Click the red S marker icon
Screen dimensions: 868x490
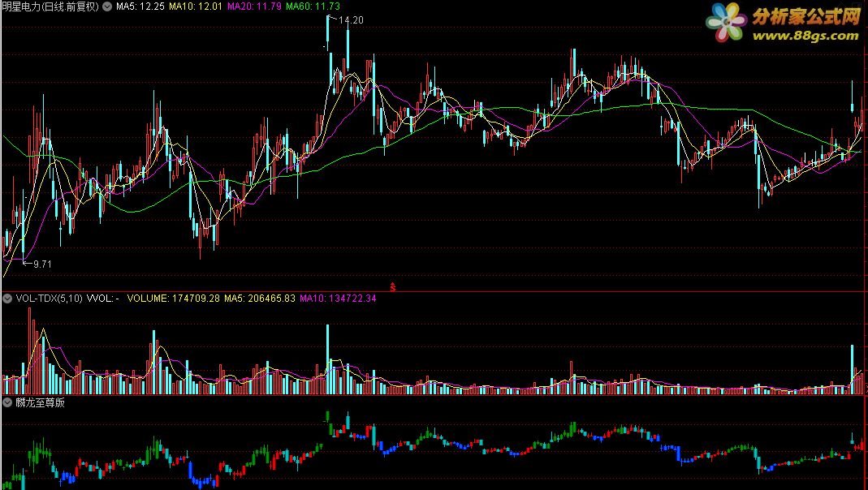pyautogui.click(x=393, y=287)
